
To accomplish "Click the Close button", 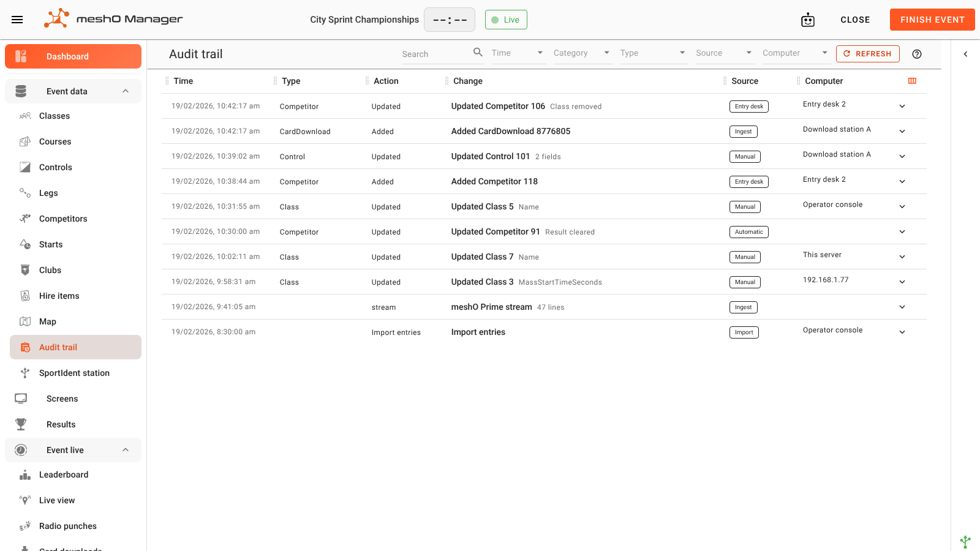I will click(x=855, y=20).
